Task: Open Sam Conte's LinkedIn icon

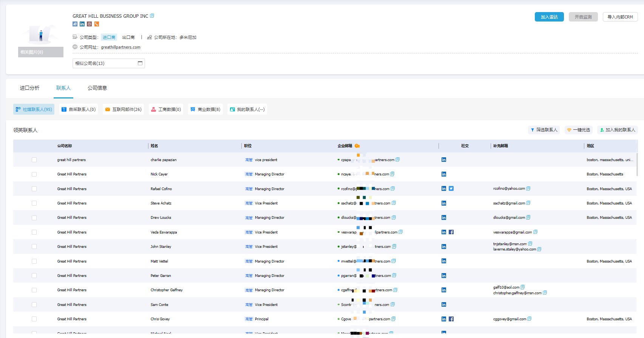Action: pos(444,304)
